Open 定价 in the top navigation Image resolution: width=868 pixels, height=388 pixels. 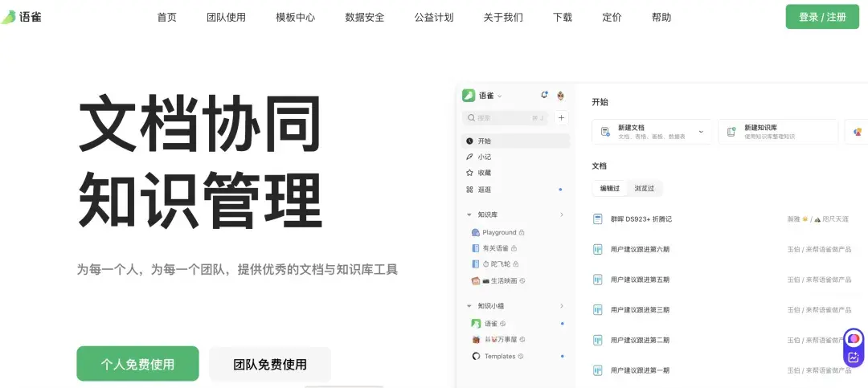tap(612, 17)
